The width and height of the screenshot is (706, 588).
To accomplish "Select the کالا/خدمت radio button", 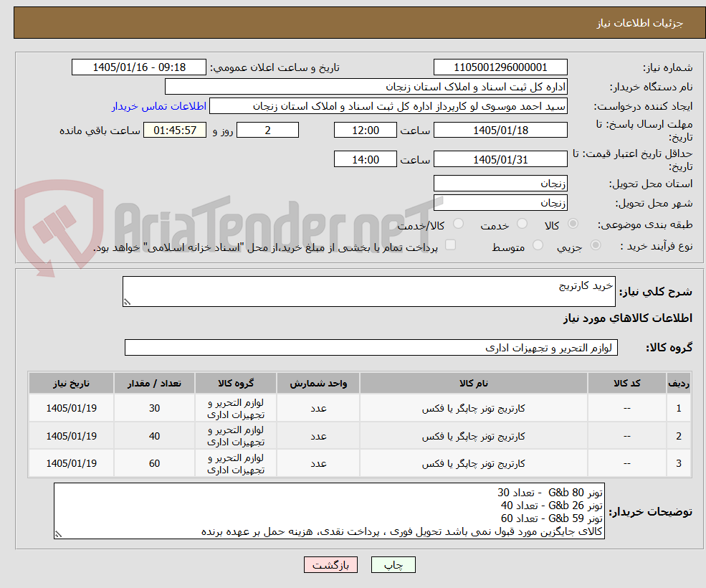I will tap(458, 224).
